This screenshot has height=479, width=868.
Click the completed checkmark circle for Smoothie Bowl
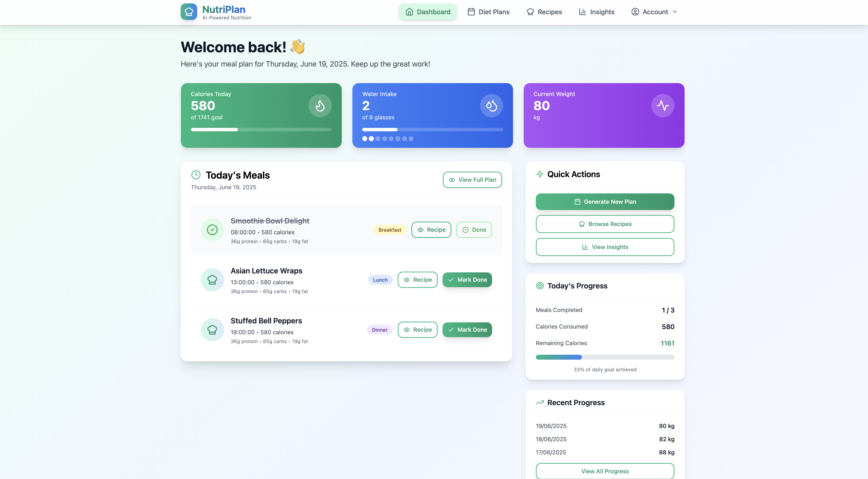212,230
